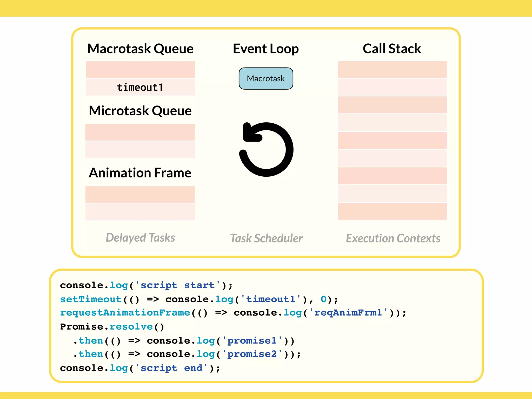This screenshot has width=532, height=399.
Task: Click the empty top Macrotask Queue slot
Action: pos(140,69)
